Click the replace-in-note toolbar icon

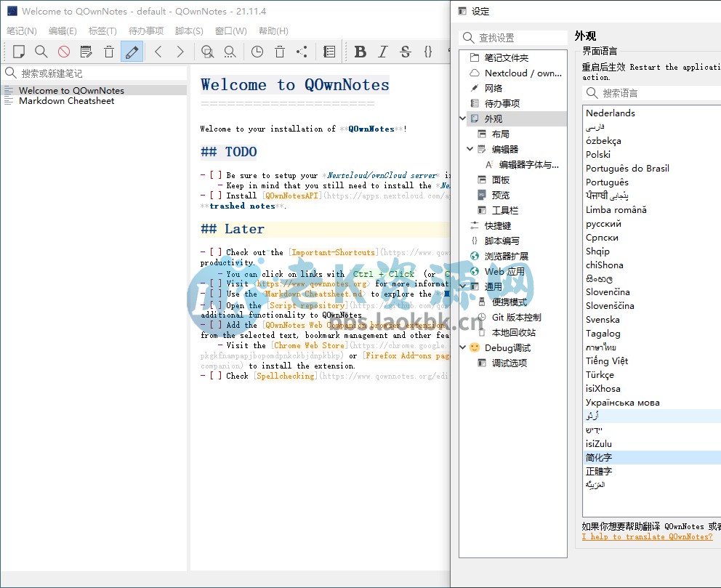230,52
